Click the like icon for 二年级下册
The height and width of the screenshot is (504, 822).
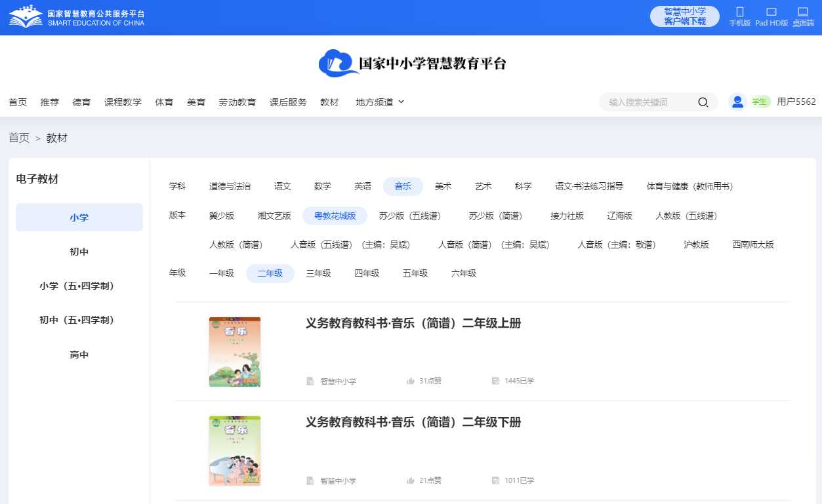tap(411, 480)
